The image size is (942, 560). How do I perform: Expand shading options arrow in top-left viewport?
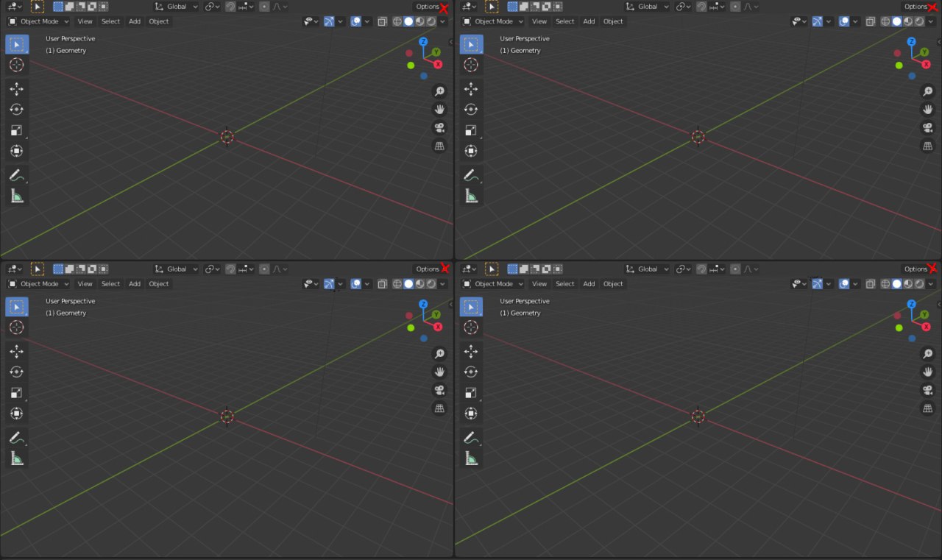(442, 21)
